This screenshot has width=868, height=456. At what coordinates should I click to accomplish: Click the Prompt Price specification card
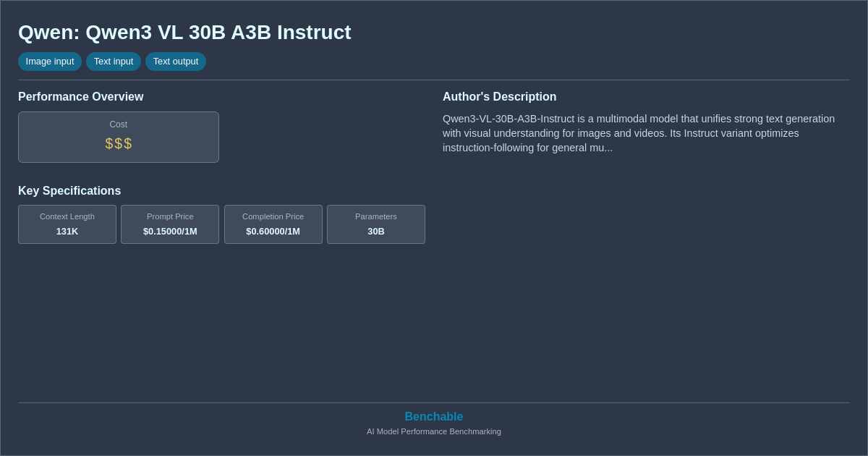click(169, 224)
